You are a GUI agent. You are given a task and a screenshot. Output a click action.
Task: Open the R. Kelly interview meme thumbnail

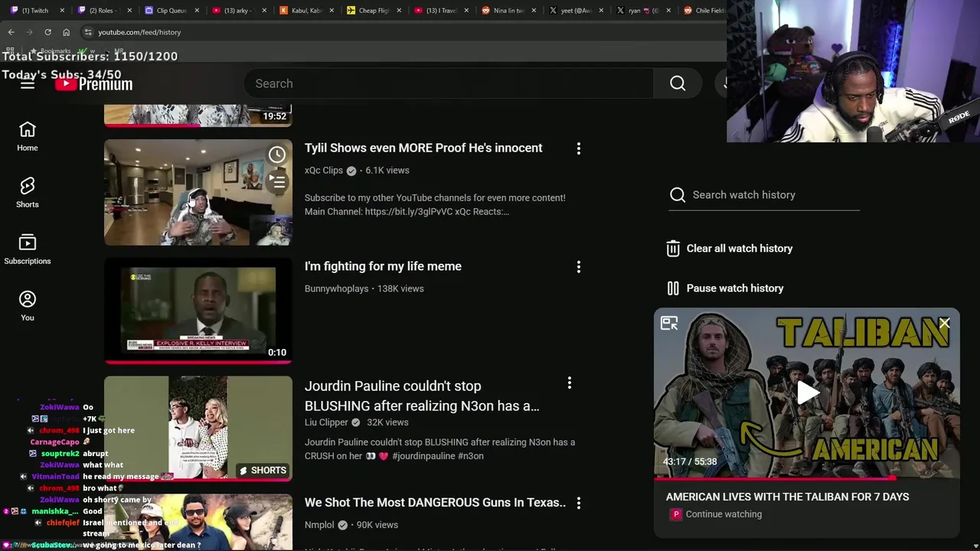pos(198,310)
